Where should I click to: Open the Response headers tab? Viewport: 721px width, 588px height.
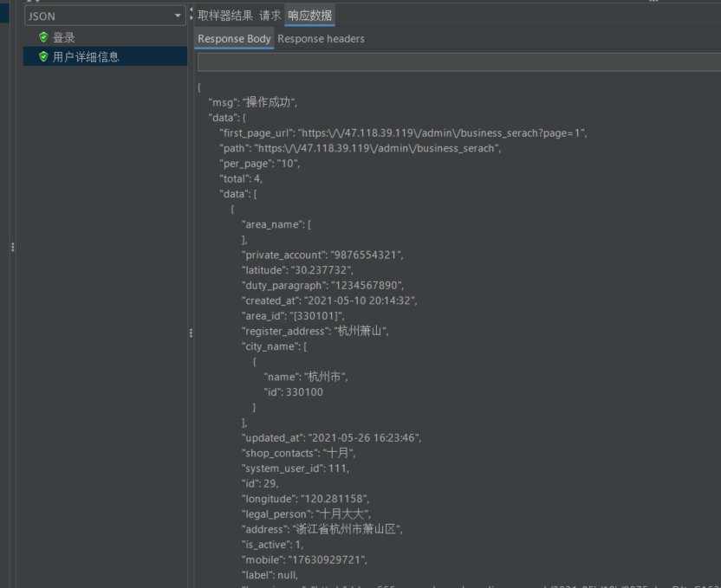[x=321, y=39]
